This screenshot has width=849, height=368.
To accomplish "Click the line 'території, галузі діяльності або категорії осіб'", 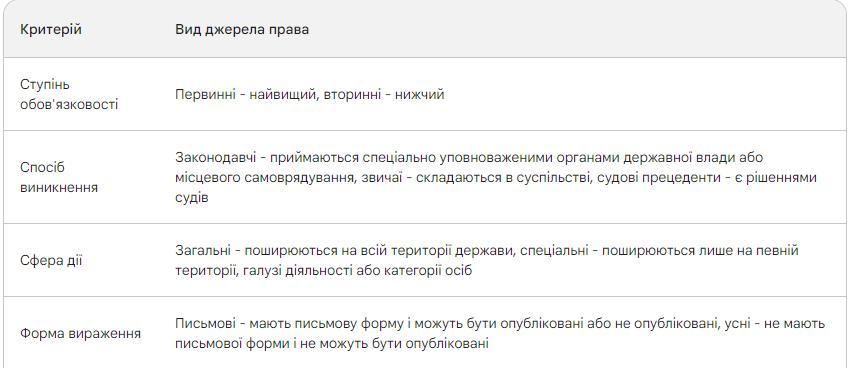I will point(323,270).
